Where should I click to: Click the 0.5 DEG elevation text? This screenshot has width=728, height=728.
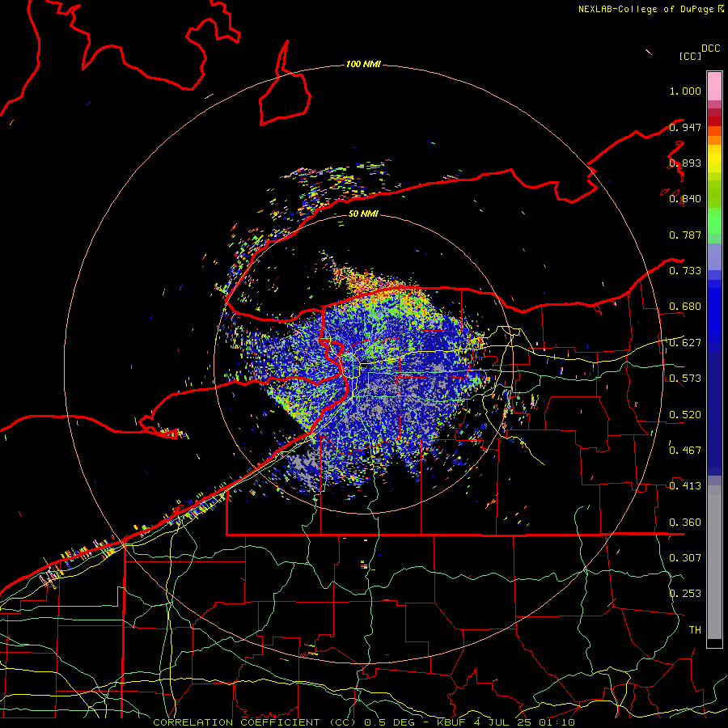pos(390,722)
